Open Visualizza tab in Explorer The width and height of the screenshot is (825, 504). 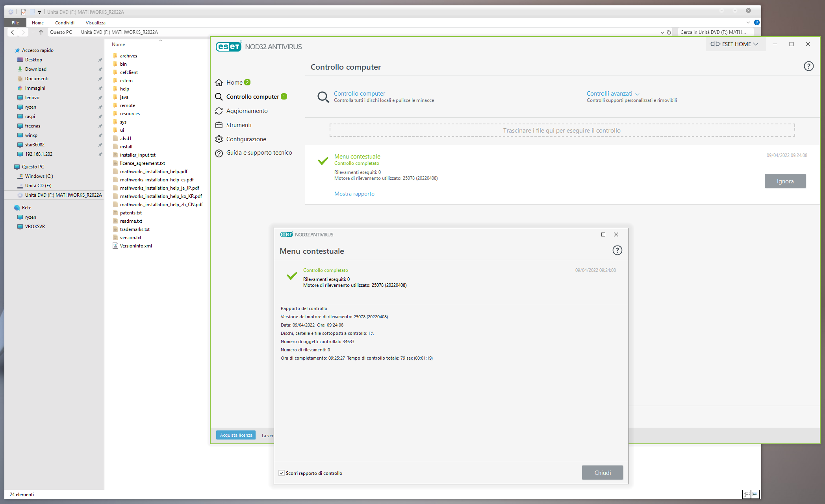click(x=96, y=23)
